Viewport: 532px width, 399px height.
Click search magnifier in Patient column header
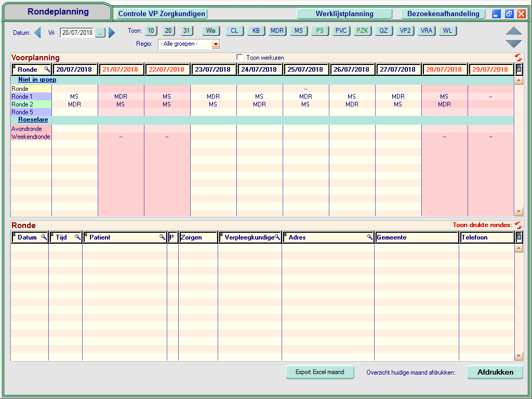coord(162,237)
